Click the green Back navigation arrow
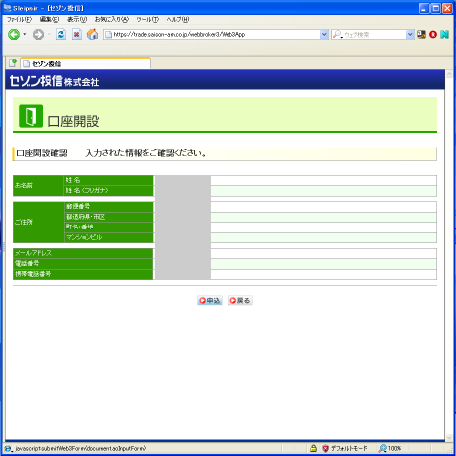The height and width of the screenshot is (456, 456). [x=14, y=34]
